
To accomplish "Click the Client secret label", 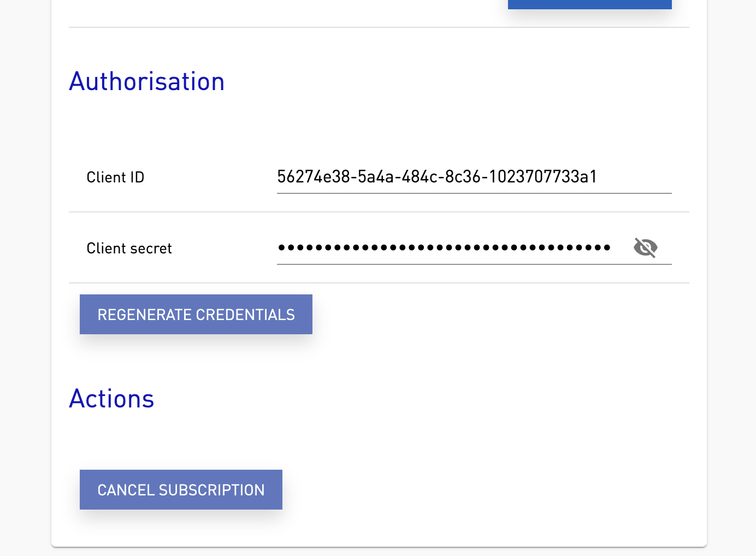I will tap(129, 248).
